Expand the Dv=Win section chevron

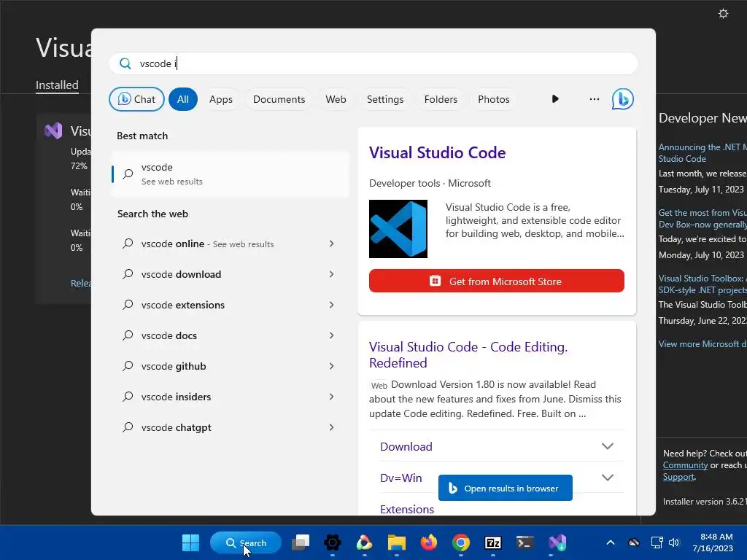[x=608, y=478]
